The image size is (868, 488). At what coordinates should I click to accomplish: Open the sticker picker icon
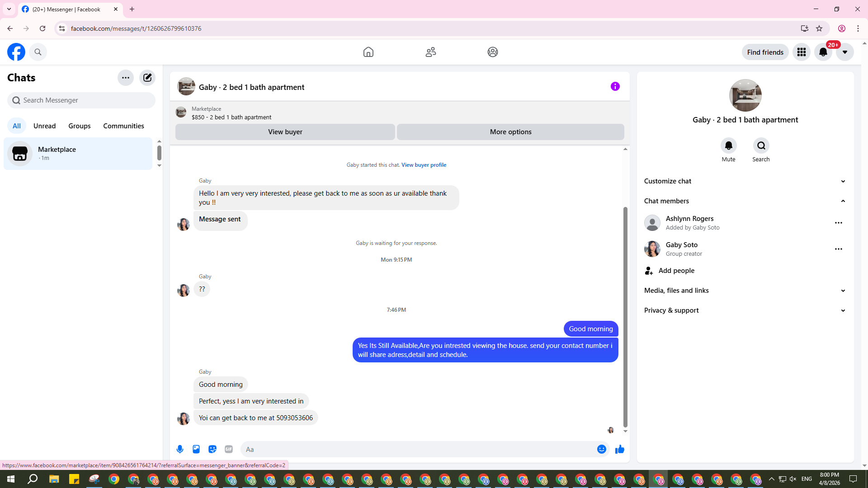[212, 449]
